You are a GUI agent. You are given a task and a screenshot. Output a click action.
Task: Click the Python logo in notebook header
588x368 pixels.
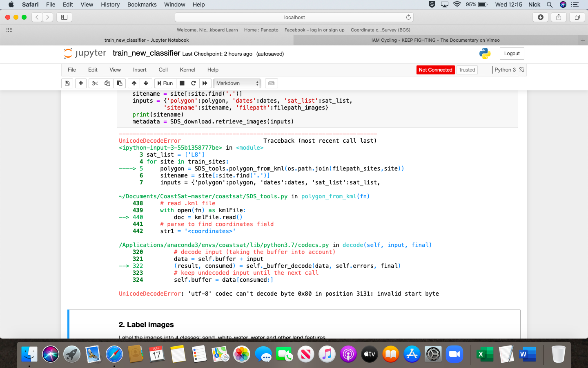pyautogui.click(x=484, y=53)
